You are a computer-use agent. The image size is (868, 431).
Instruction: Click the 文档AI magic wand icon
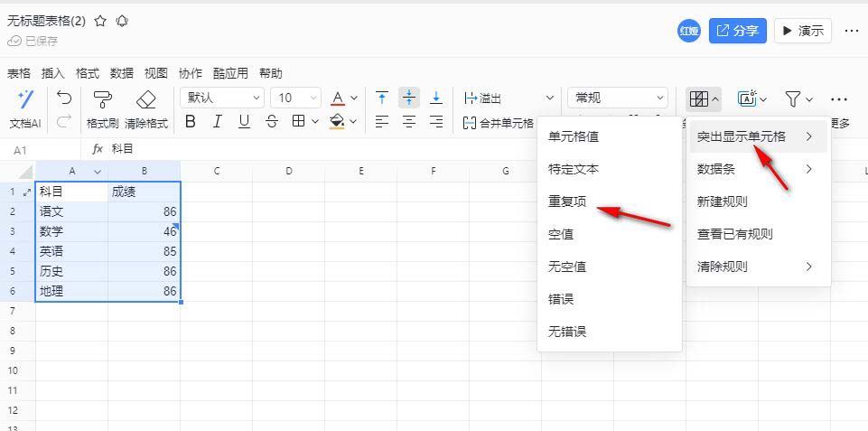[25, 99]
